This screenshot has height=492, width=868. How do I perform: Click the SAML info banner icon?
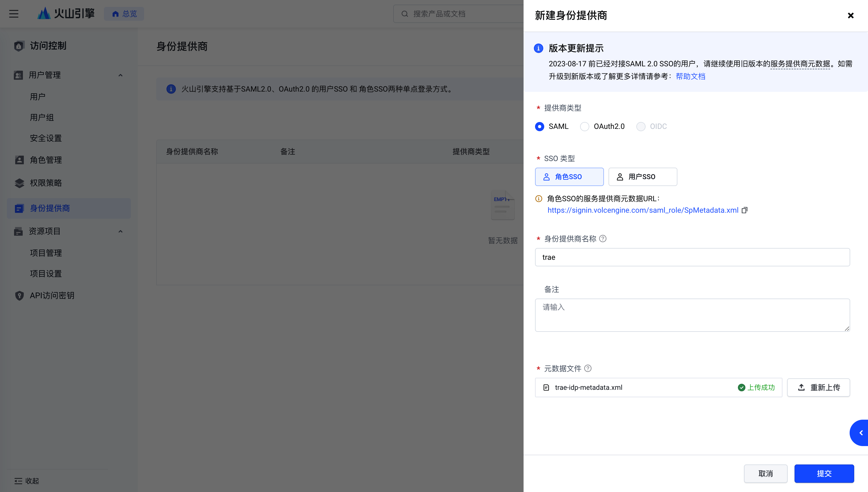tap(171, 89)
